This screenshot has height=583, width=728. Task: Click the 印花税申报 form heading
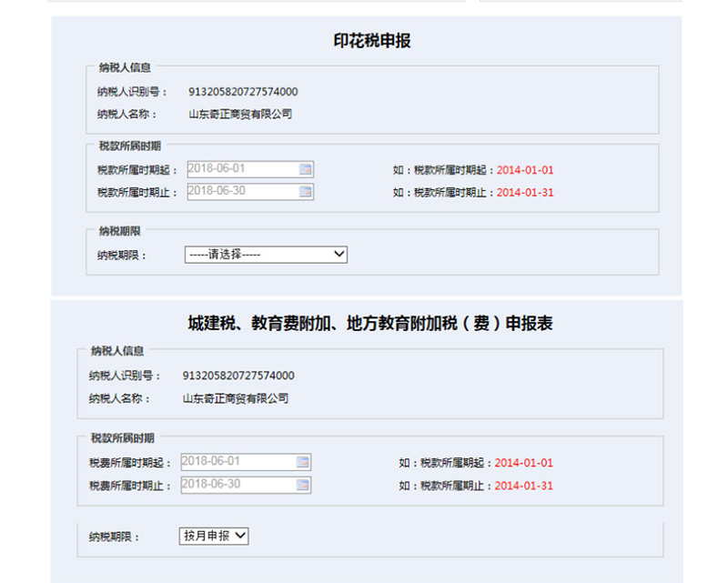[x=372, y=41]
